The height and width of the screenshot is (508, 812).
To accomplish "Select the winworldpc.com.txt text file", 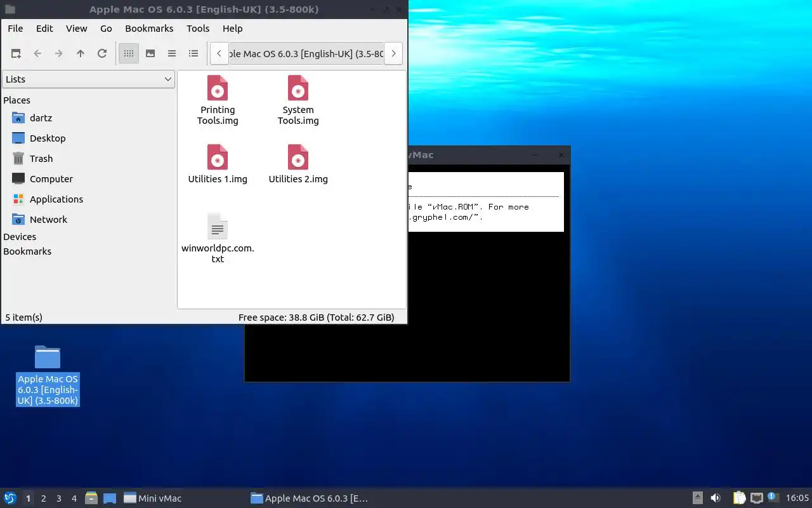I will pyautogui.click(x=218, y=238).
